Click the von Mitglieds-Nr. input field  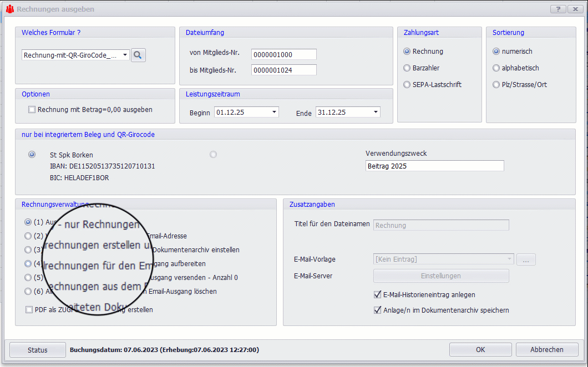283,54
